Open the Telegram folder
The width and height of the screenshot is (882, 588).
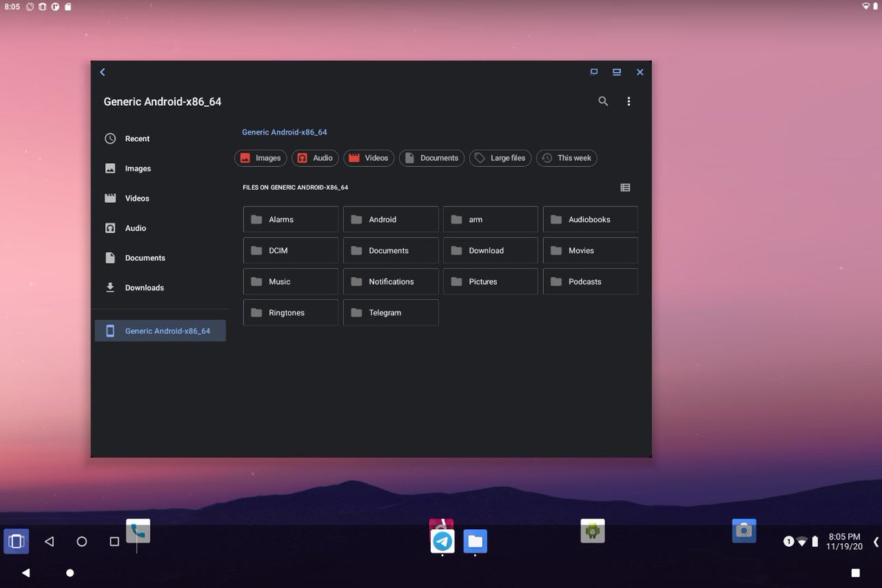(391, 312)
